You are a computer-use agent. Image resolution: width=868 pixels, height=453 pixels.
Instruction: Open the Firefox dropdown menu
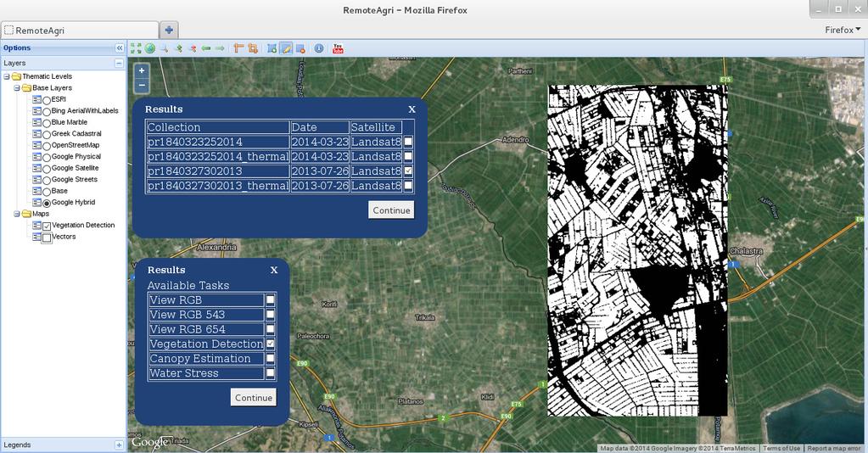pyautogui.click(x=843, y=30)
